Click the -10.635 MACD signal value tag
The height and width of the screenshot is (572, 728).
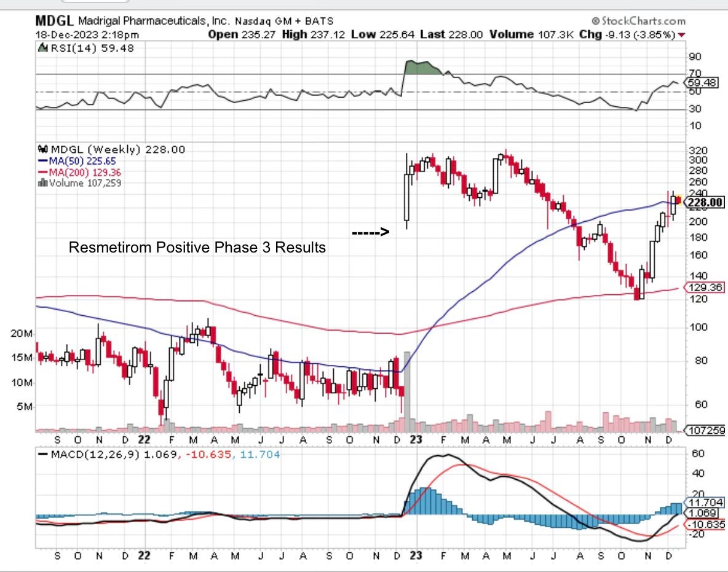705,525
